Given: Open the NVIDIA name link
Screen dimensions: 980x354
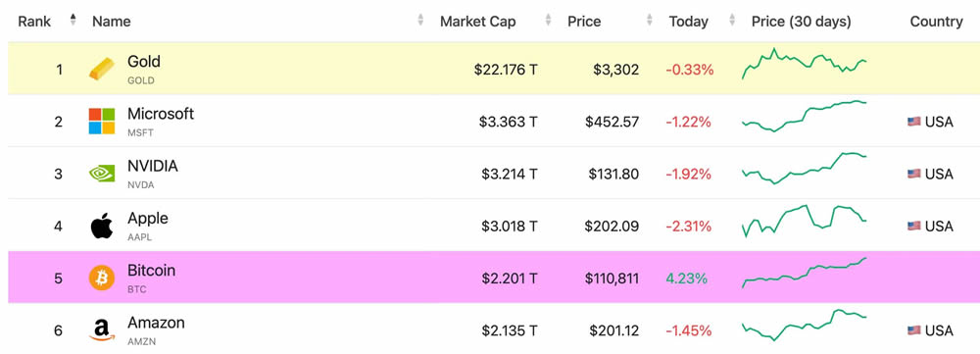Looking at the screenshot, I should 153,166.
